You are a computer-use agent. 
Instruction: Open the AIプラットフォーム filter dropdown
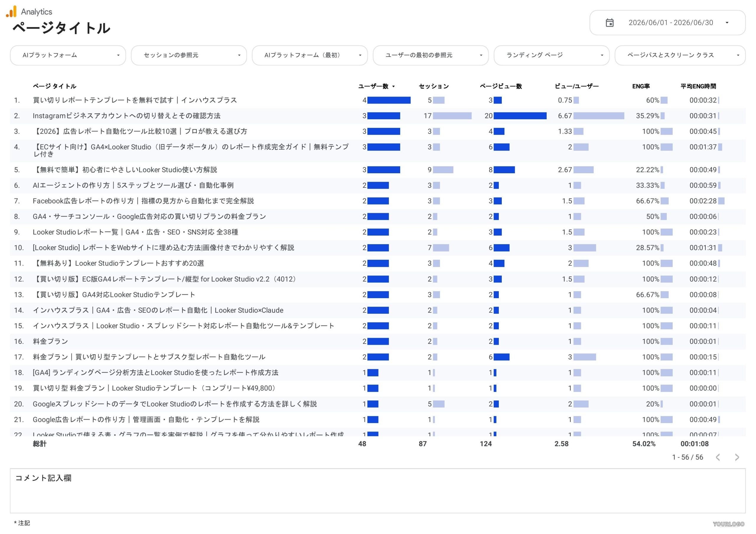(68, 55)
